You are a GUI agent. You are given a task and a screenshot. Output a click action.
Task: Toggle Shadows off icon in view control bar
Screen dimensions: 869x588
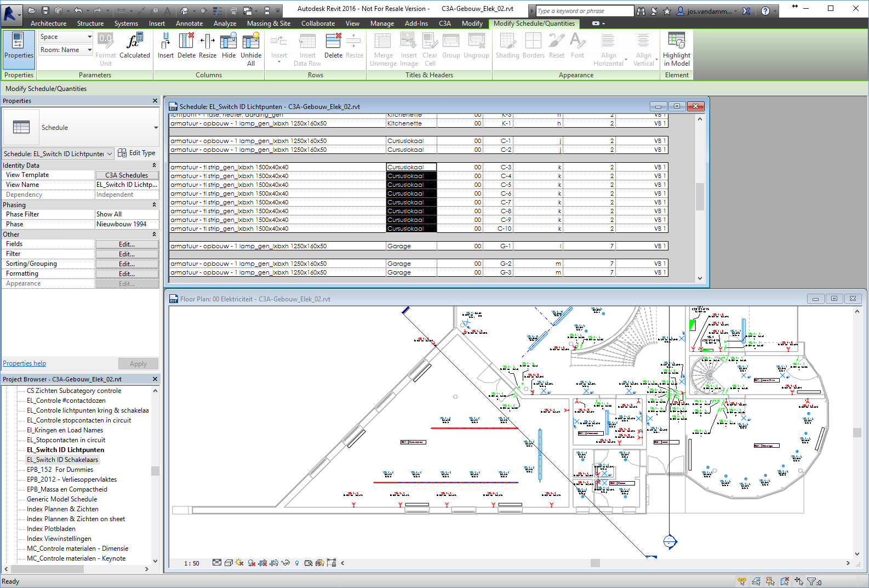coord(251,563)
